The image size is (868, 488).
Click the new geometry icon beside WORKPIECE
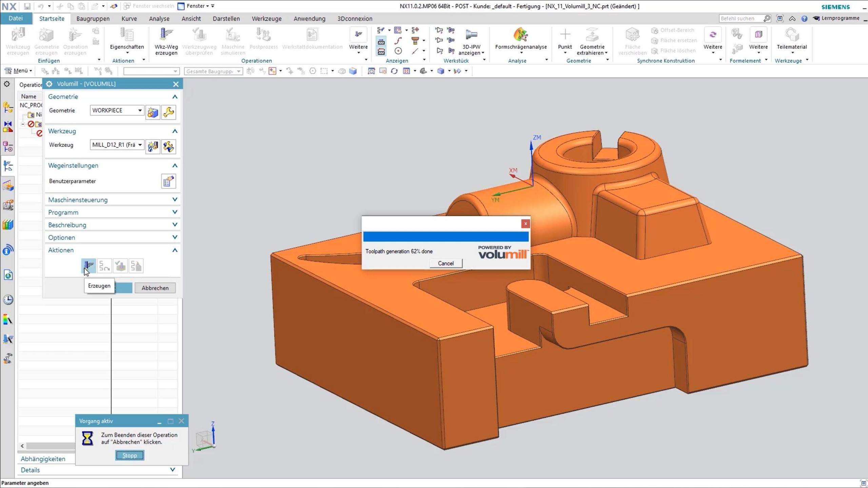coord(153,112)
